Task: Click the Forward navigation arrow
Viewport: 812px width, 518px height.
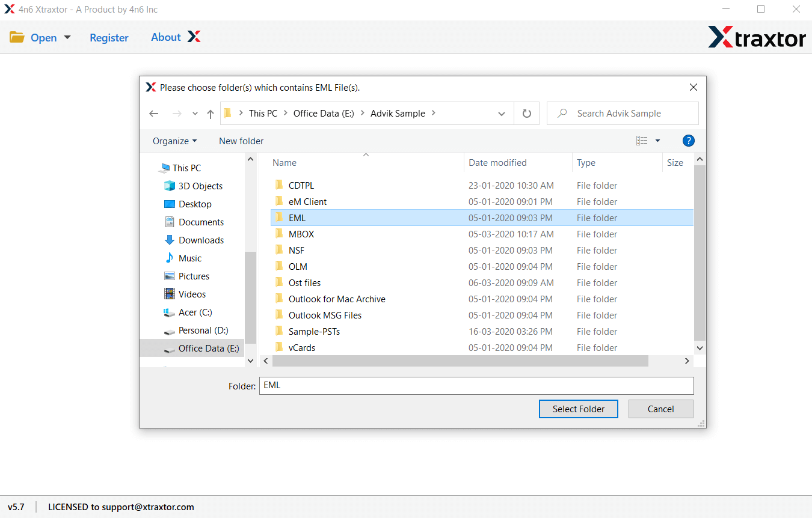Action: point(177,114)
